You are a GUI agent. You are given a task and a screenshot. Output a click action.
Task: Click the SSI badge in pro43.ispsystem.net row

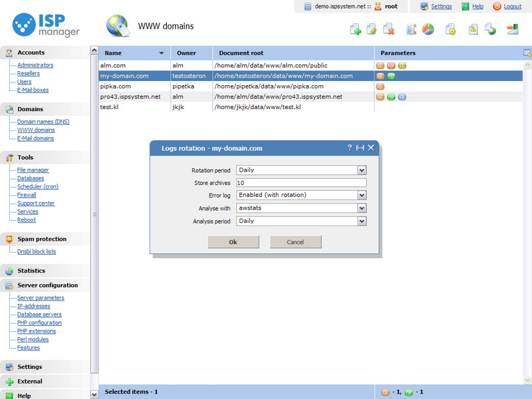[x=402, y=97]
